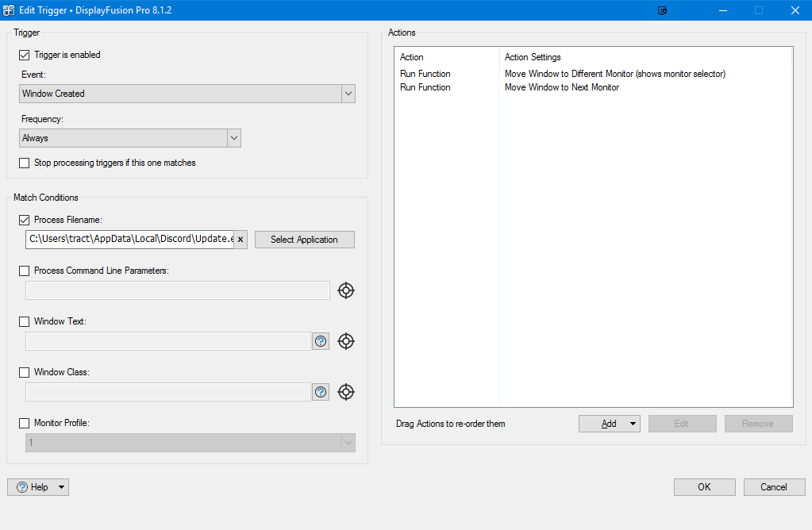
Task: Open the Add actions dropdown button
Action: [x=609, y=424]
